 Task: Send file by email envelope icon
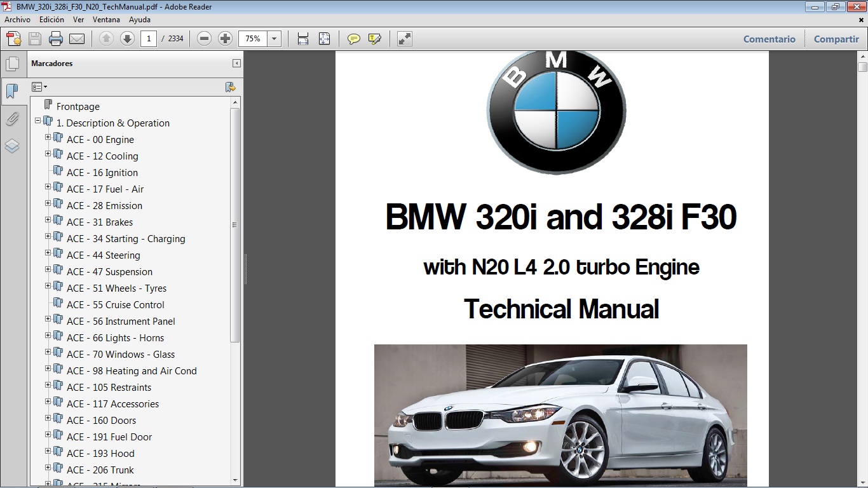(x=77, y=39)
